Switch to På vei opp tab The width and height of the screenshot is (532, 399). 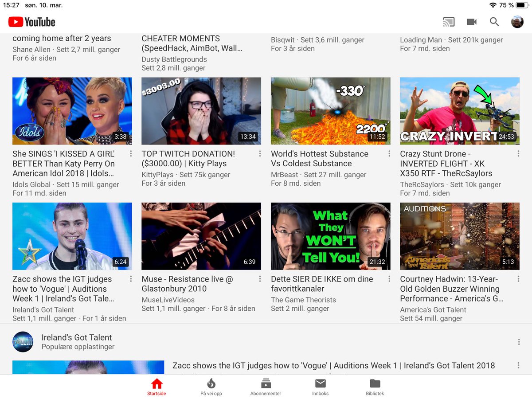click(x=211, y=387)
